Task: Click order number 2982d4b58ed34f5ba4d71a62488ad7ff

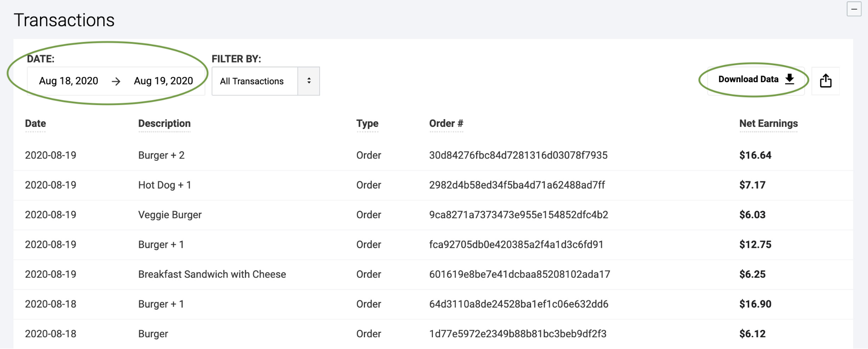Action: pos(517,185)
